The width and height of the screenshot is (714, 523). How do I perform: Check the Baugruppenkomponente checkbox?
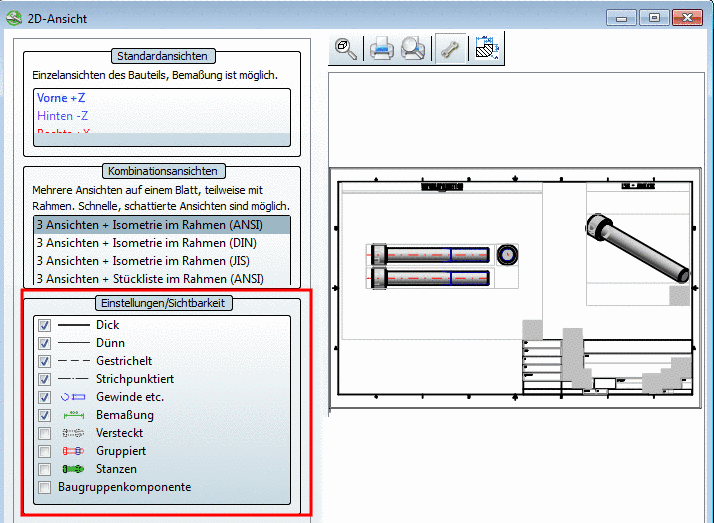coord(44,487)
